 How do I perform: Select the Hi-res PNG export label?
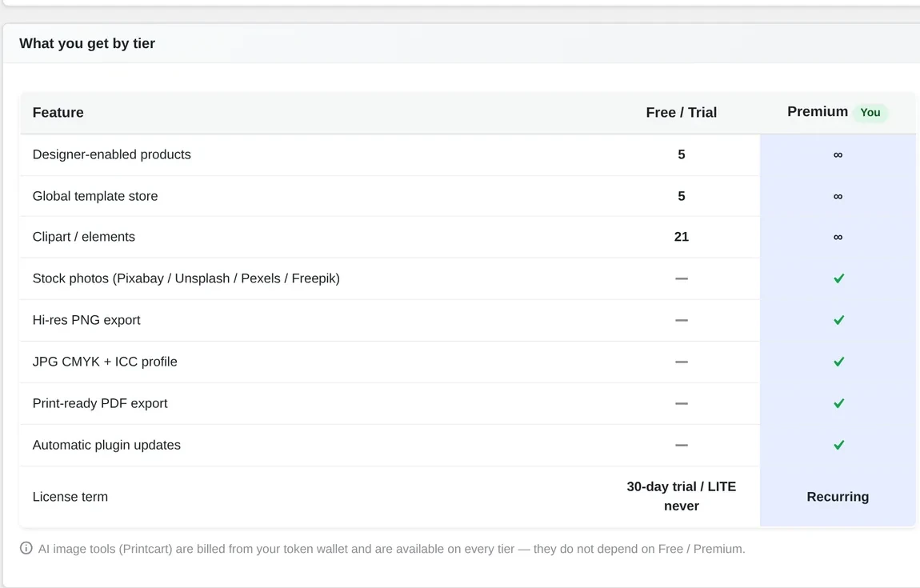[x=86, y=320]
